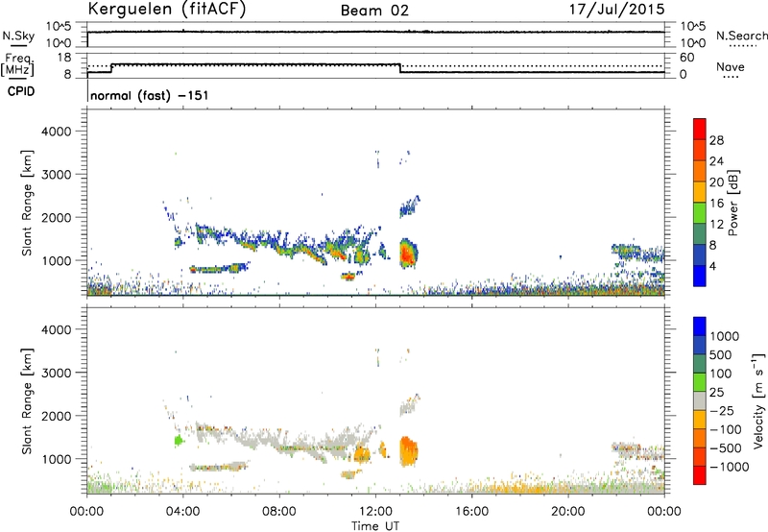Click the "Time UT" axis title
Viewport: 768px width, 532px height.
point(375,525)
